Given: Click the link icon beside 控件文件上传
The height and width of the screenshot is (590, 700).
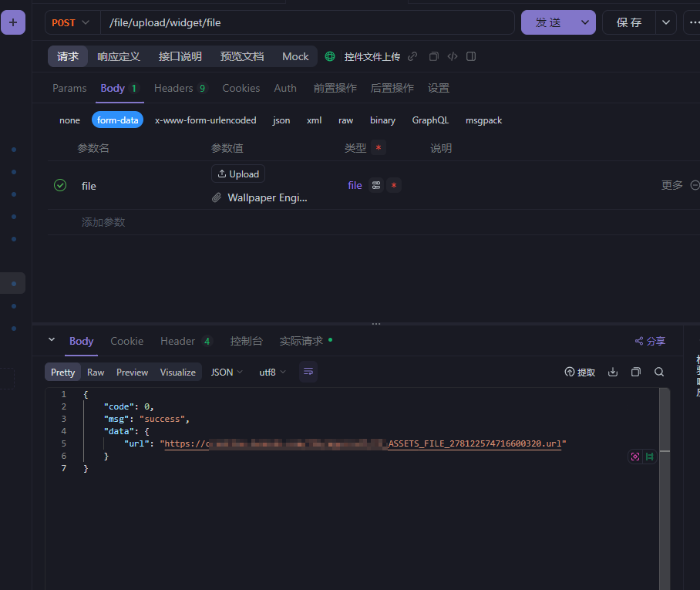Looking at the screenshot, I should pos(412,56).
